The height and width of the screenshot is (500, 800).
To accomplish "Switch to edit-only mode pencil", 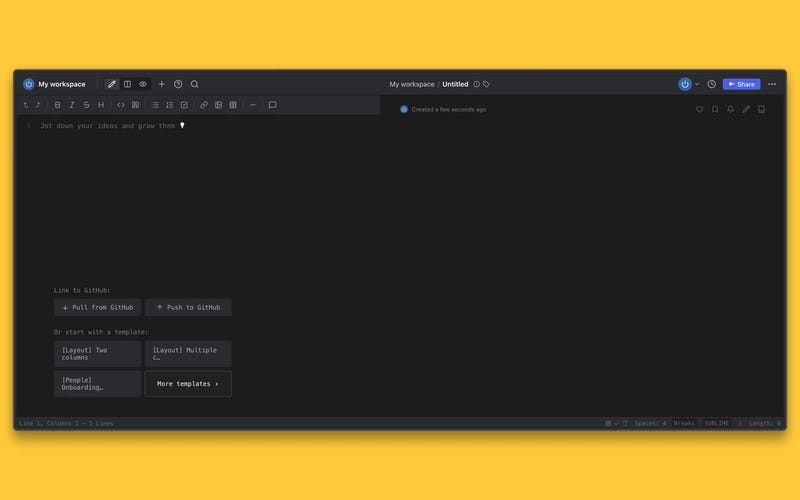I will pos(111,84).
